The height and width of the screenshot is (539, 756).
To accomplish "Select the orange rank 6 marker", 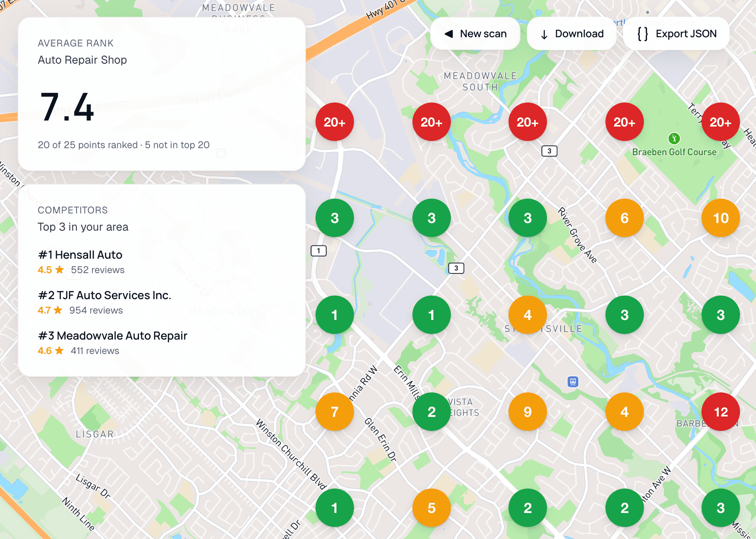I will [x=625, y=218].
